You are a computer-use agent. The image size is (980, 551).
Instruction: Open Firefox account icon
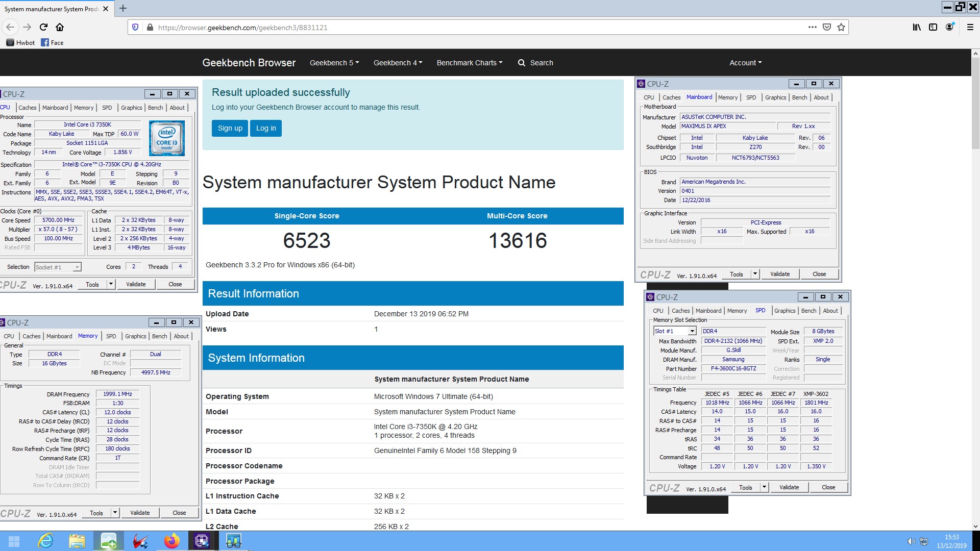coord(949,27)
